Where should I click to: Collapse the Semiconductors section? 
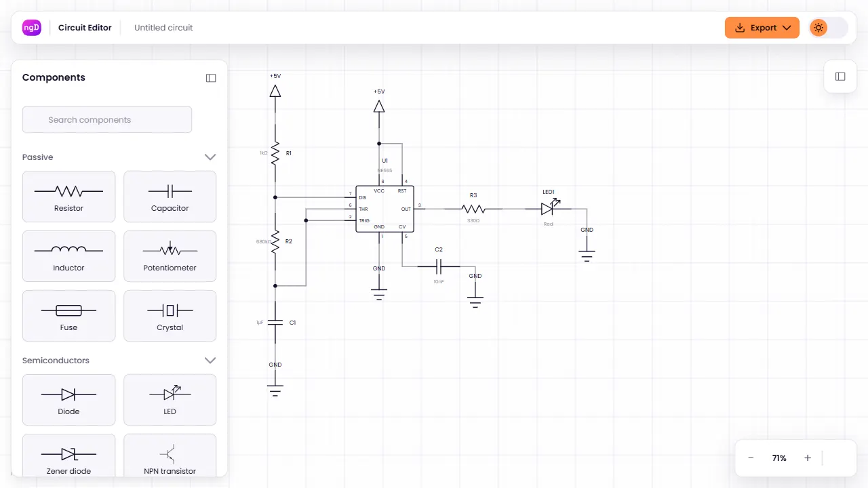point(210,360)
